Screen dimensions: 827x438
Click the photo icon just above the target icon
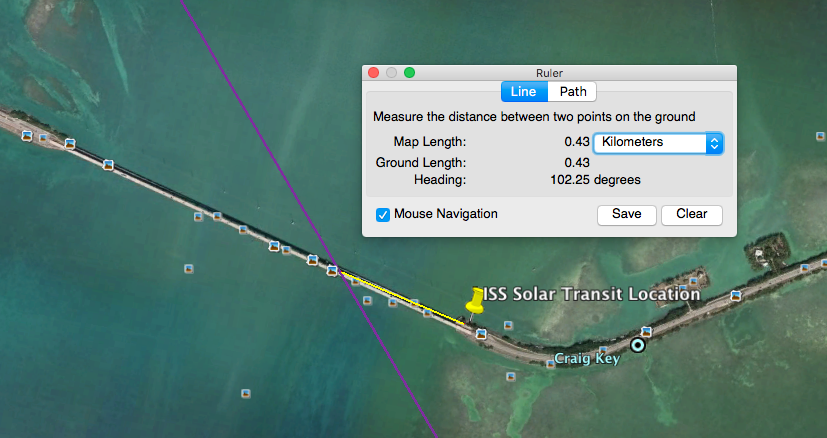pos(647,331)
